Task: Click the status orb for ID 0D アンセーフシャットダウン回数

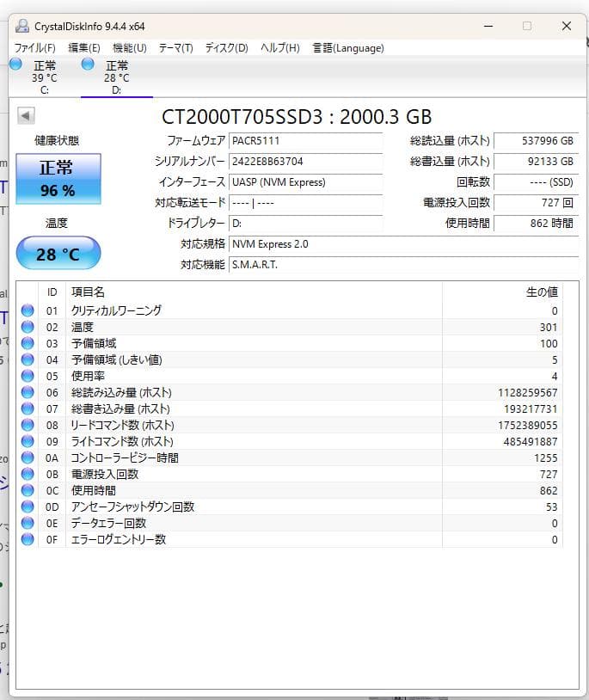Action: tap(28, 507)
